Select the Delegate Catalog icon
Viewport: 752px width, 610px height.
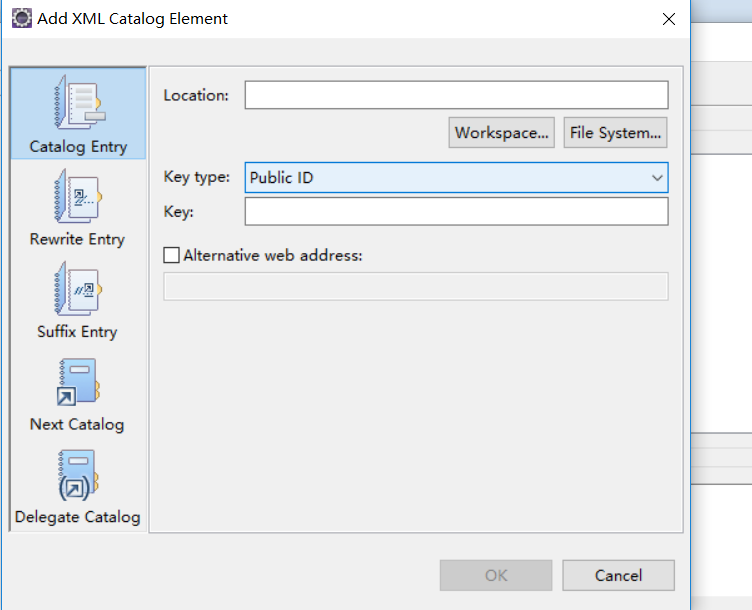78,475
